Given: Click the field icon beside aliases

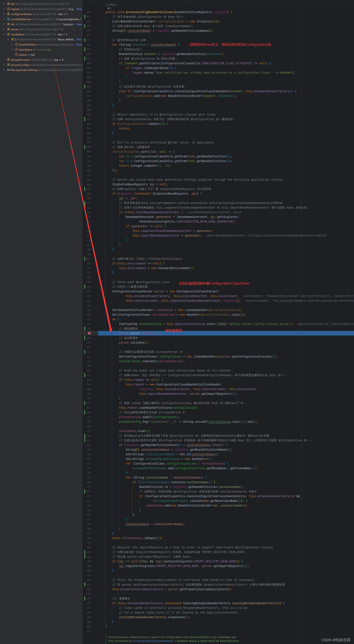Looking at the screenshot, I should coord(16,55).
